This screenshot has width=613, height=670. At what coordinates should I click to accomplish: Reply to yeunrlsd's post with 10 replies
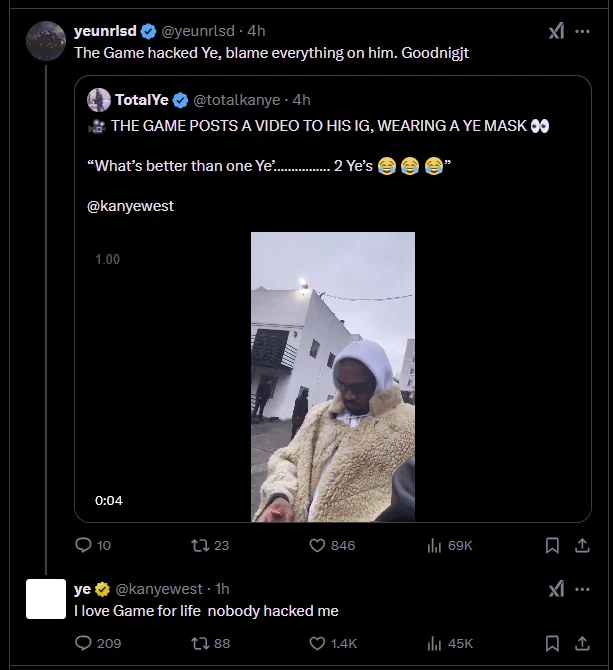[x=84, y=545]
